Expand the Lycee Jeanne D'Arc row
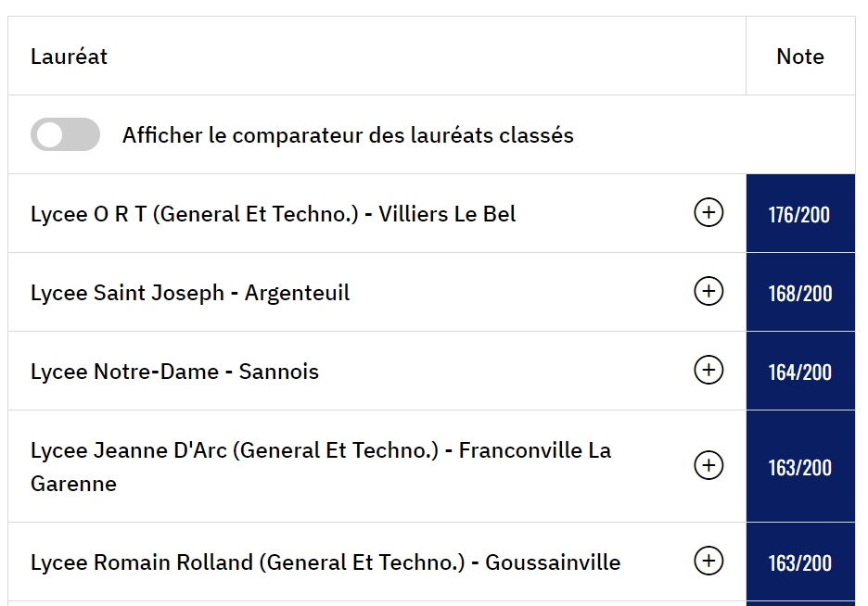Image resolution: width=868 pixels, height=606 pixels. point(708,466)
